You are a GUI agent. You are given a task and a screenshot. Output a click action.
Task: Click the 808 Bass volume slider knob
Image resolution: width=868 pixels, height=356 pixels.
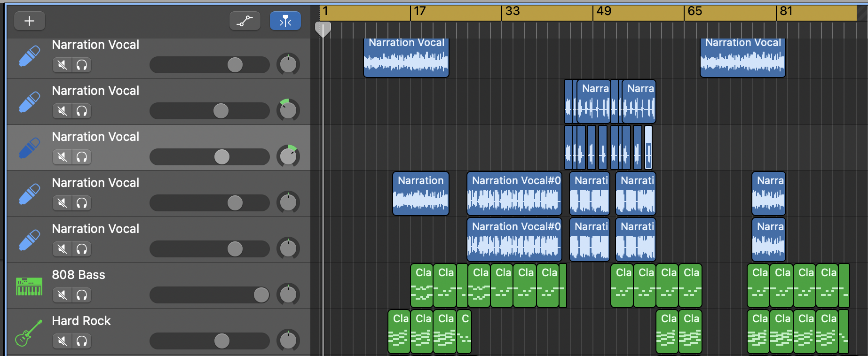pos(261,295)
